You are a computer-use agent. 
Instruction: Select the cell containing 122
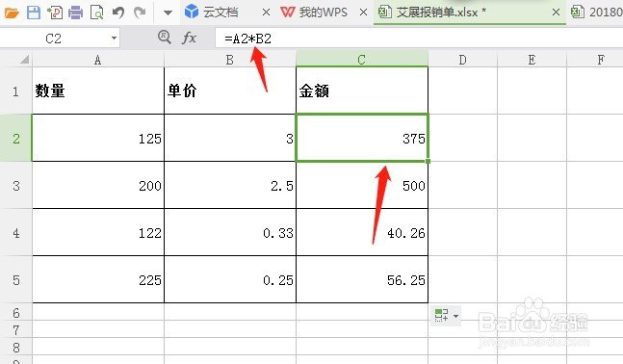[x=98, y=232]
